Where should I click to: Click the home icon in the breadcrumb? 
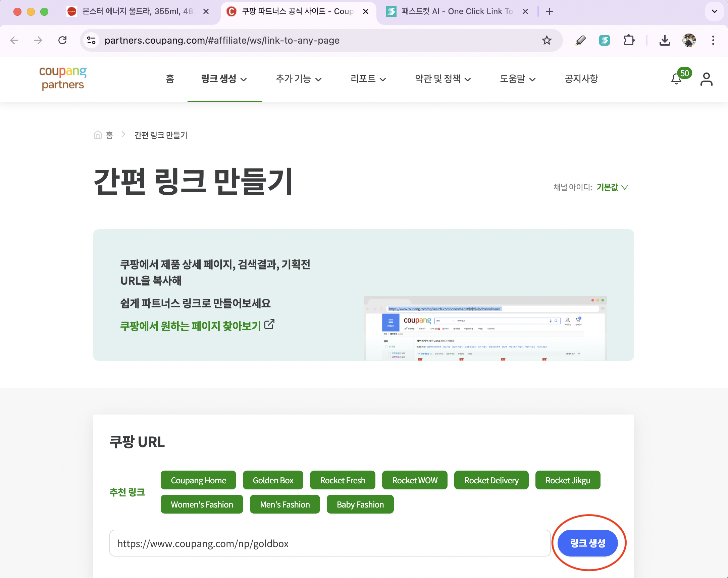tap(98, 135)
